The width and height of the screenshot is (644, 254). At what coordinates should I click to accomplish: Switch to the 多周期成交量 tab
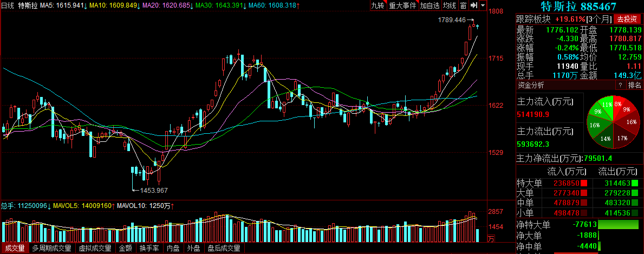52,248
